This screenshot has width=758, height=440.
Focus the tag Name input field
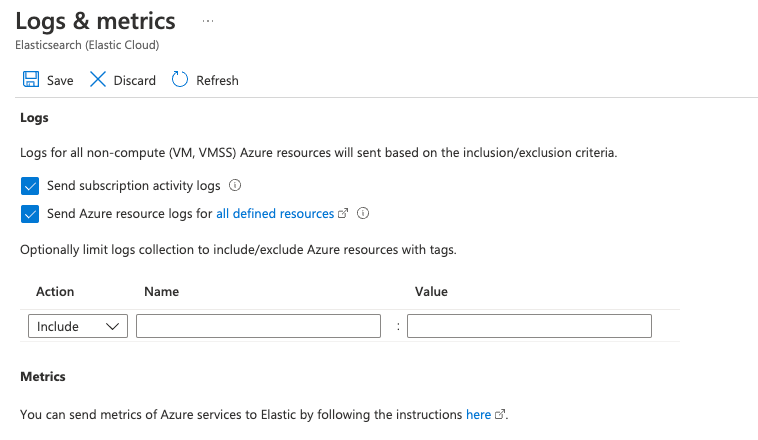point(258,326)
